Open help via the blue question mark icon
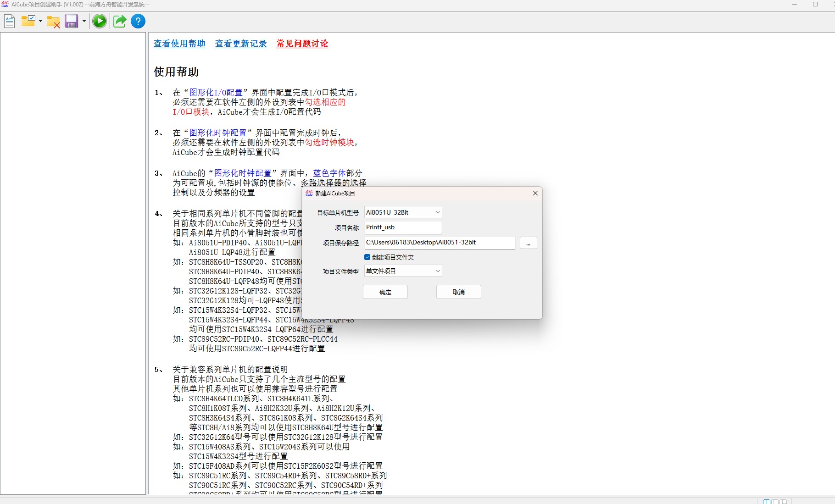Screen dimensions: 835x504 click(138, 21)
